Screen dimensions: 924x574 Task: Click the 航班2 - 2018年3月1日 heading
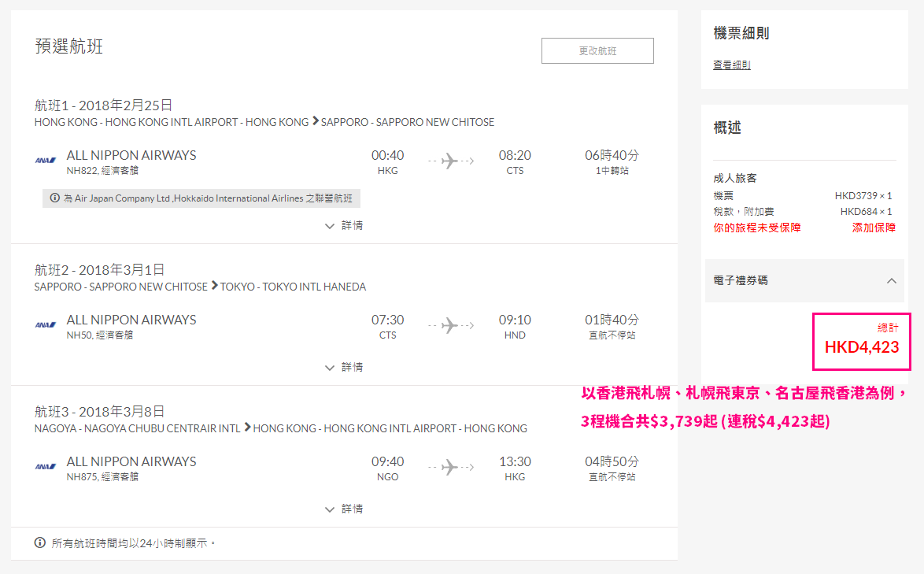point(99,269)
